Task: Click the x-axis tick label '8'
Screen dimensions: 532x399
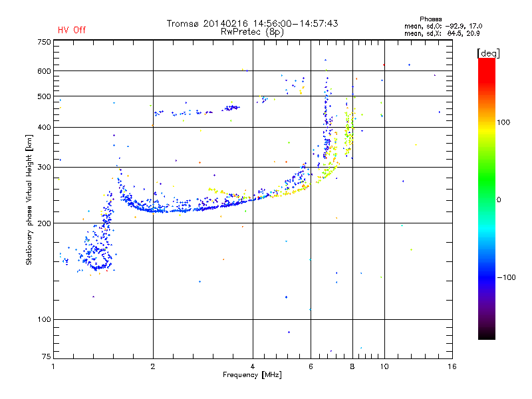Action: pyautogui.click(x=352, y=366)
